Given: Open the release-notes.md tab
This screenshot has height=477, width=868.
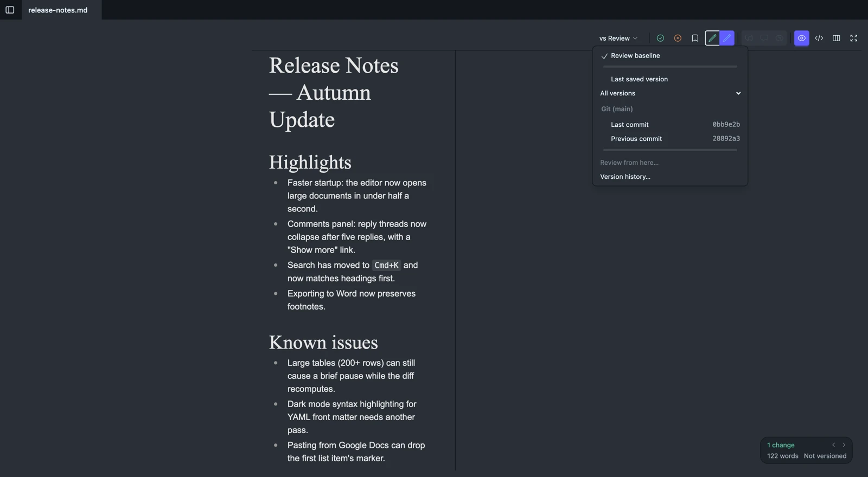Looking at the screenshot, I should pos(58,10).
